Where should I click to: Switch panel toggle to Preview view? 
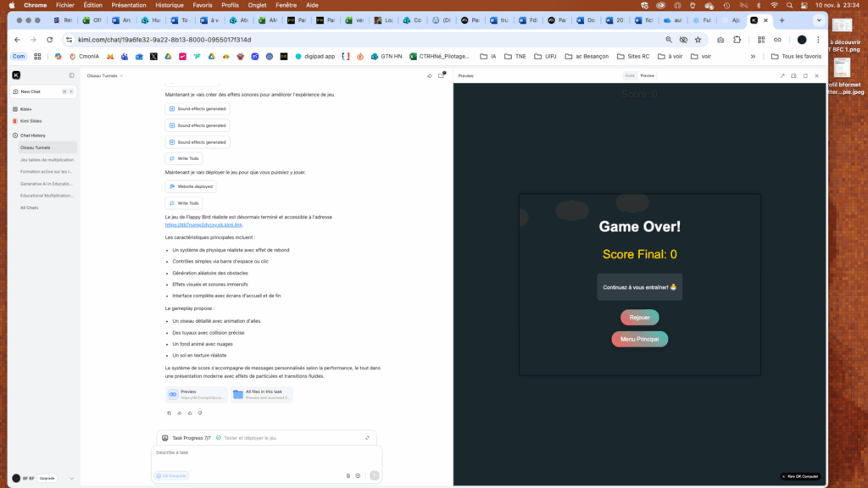coord(647,75)
